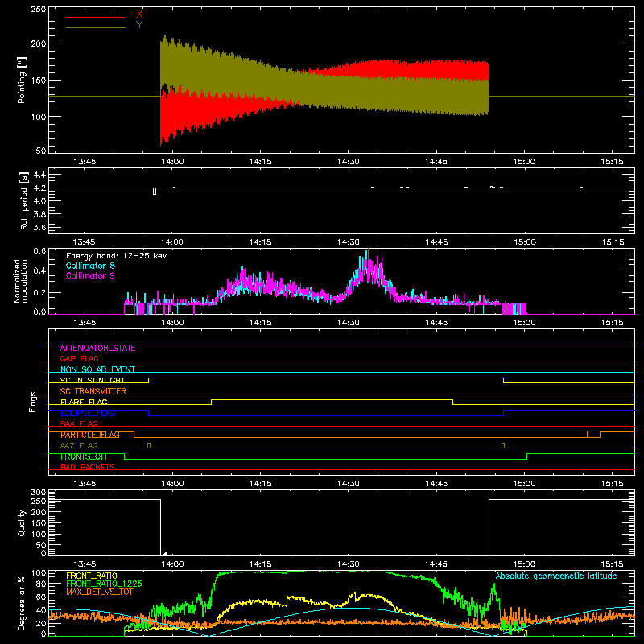Click 13:45 time label under modulation plot

85,323
